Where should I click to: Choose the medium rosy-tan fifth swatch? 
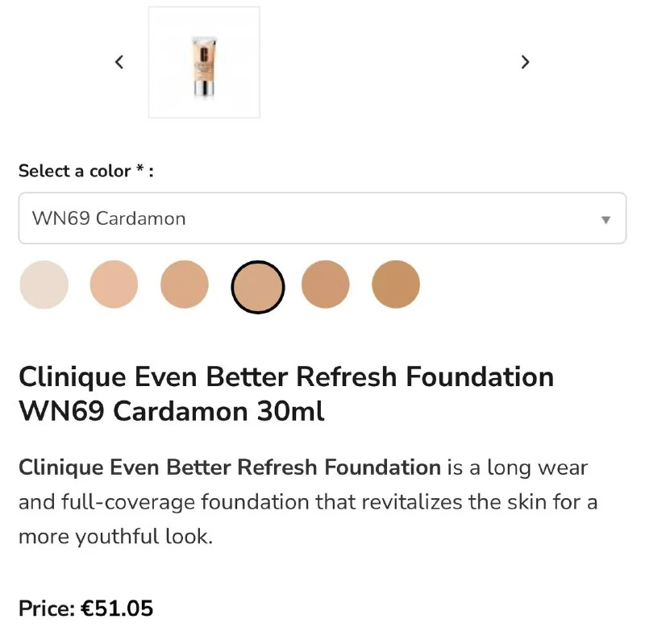(x=326, y=285)
